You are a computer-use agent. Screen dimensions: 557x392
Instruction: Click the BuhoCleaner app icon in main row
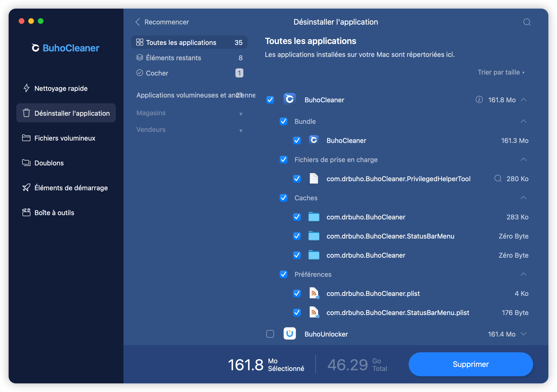[290, 99]
